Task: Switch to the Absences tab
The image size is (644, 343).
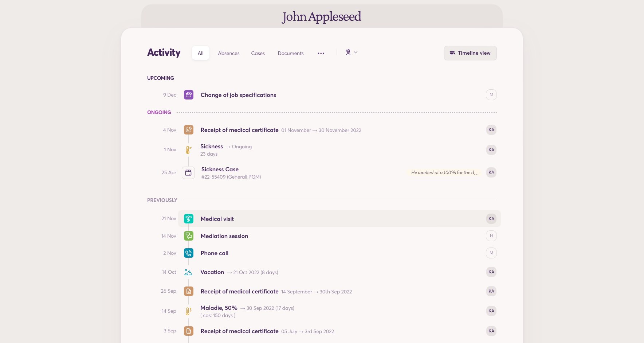Action: (229, 53)
